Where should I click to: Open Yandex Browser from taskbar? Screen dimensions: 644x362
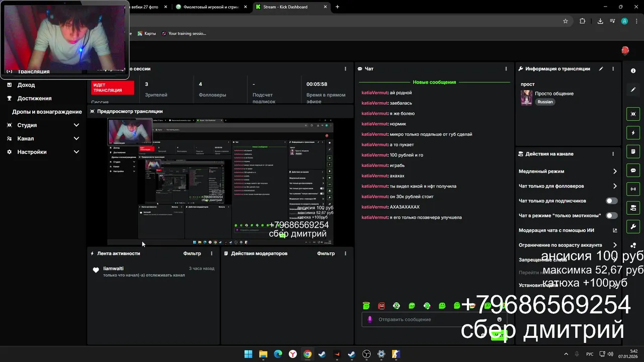coord(293,354)
